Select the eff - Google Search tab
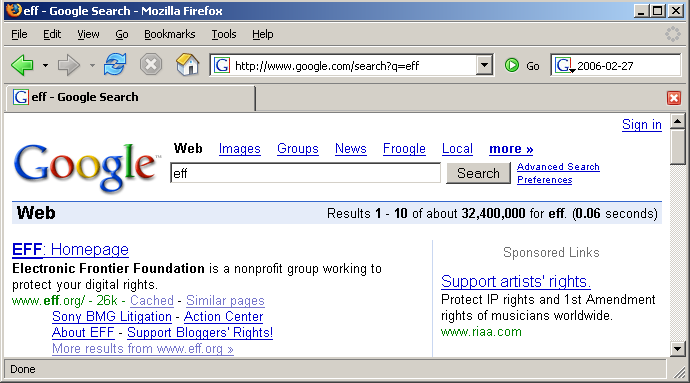Image resolution: width=690 pixels, height=383 pixels. [131, 97]
